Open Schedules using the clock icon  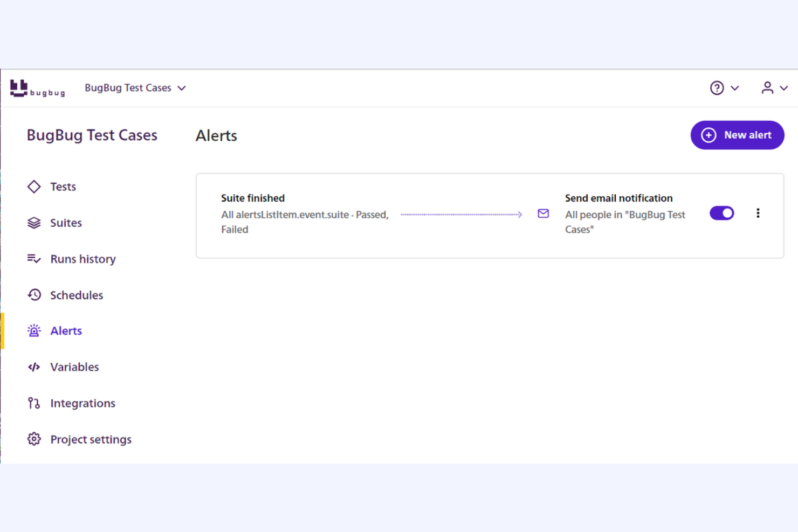(x=34, y=295)
